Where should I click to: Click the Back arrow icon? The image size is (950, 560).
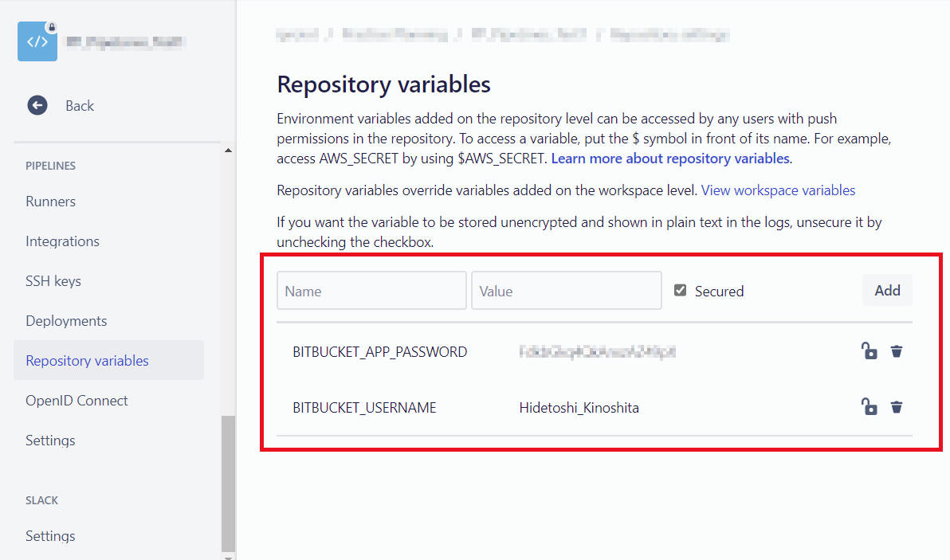[x=37, y=105]
